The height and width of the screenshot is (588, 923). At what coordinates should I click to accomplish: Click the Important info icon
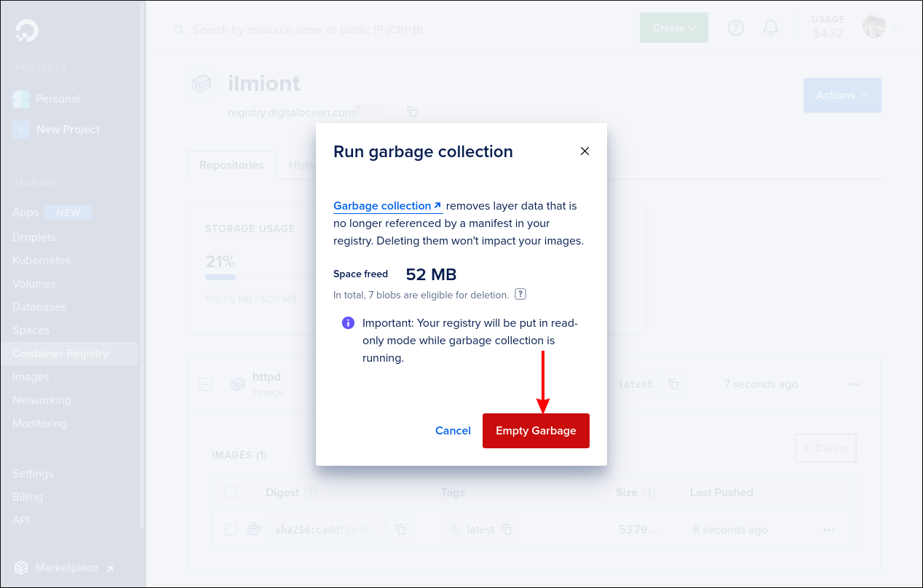[348, 323]
